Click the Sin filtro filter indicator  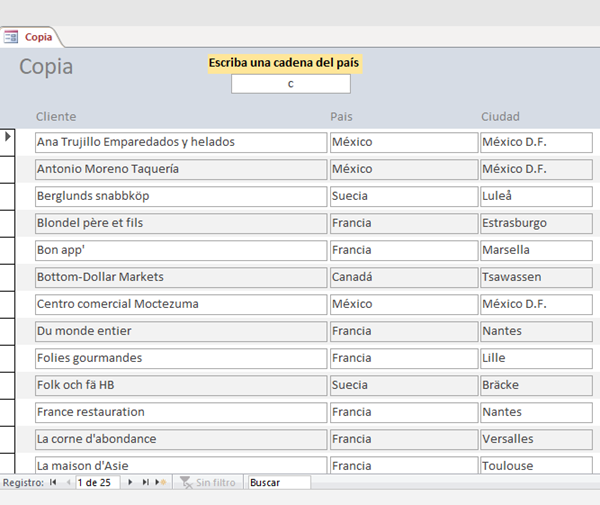(x=208, y=483)
